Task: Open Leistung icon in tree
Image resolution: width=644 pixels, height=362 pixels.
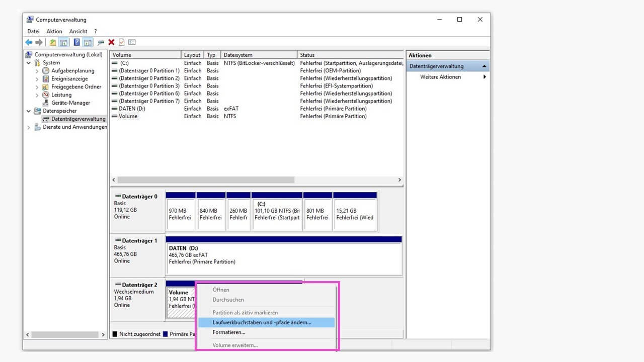Action: 46,95
